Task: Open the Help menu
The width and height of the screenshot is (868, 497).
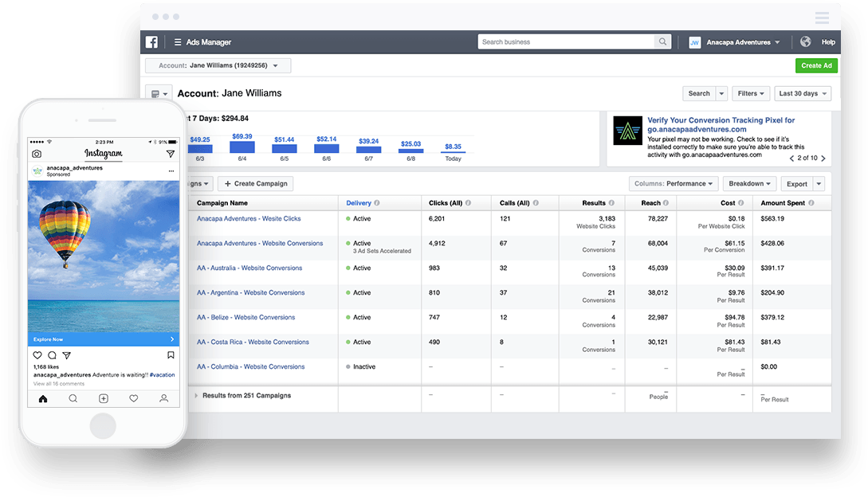Action: [828, 42]
